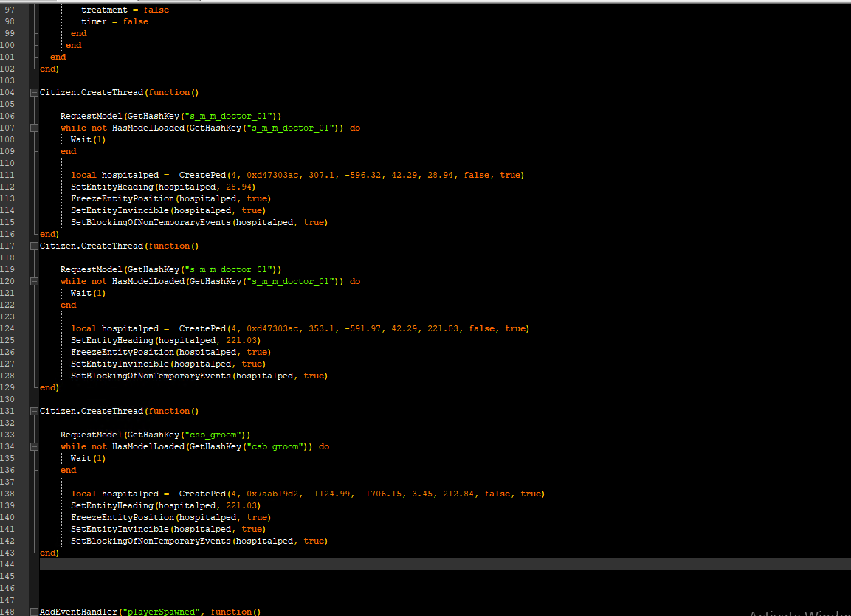Place cursor on highlighted empty line 144
This screenshot has height=616, width=851.
(445, 564)
